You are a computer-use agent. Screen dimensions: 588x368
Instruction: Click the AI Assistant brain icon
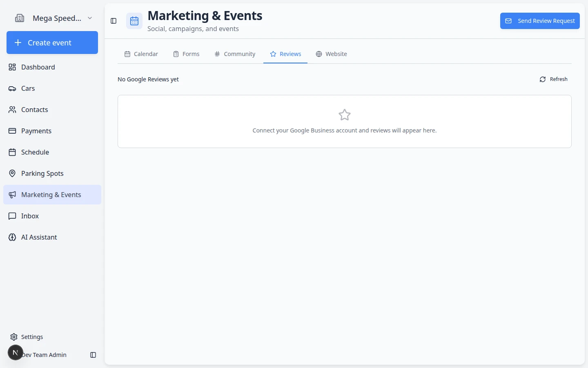tap(12, 237)
